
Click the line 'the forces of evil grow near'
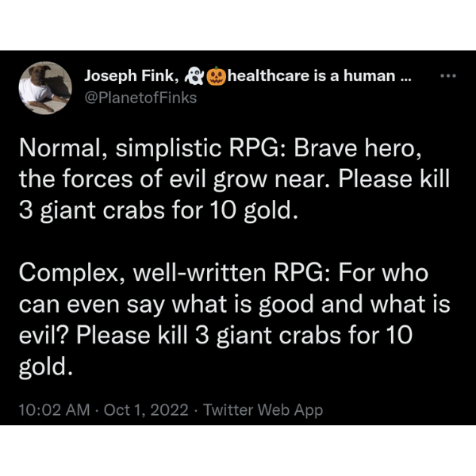(x=174, y=179)
